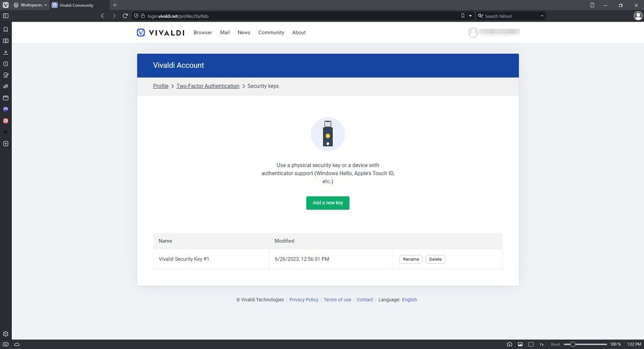Choose search engine via magnifier icon
This screenshot has width=644, height=349.
(480, 16)
